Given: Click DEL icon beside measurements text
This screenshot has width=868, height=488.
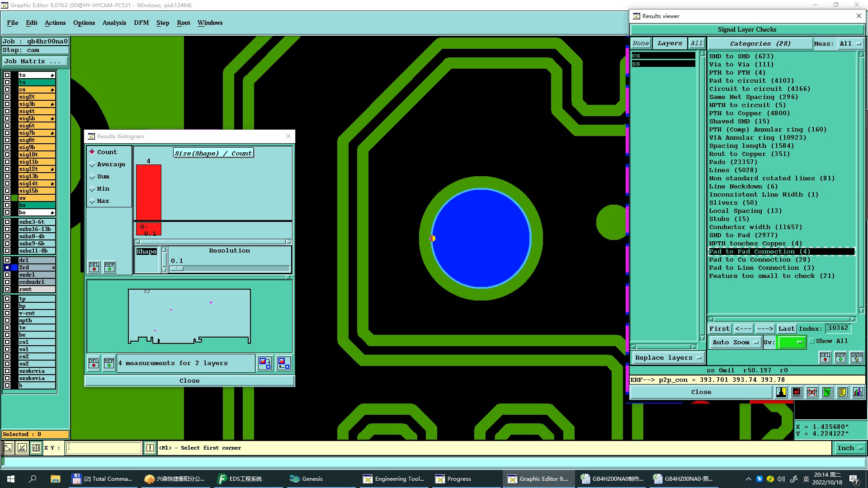Looking at the screenshot, I should pos(94,363).
